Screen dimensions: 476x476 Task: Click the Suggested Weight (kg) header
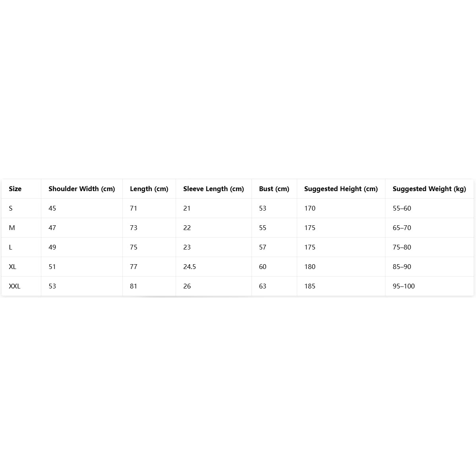429,189
